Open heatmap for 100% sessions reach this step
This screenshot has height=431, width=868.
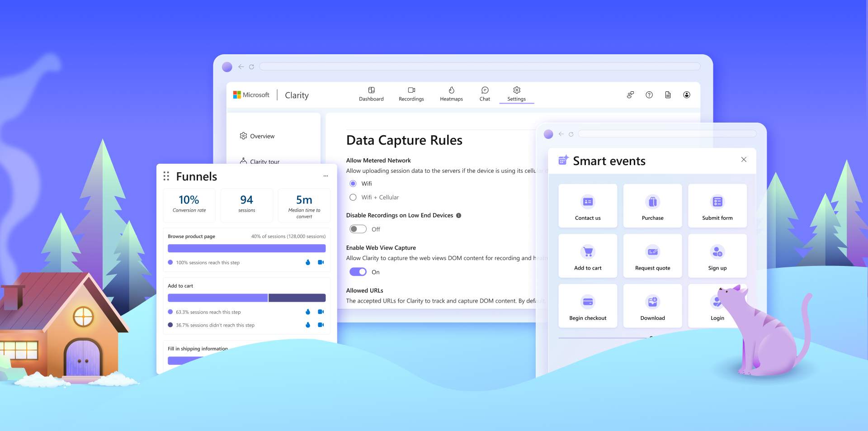pos(308,262)
